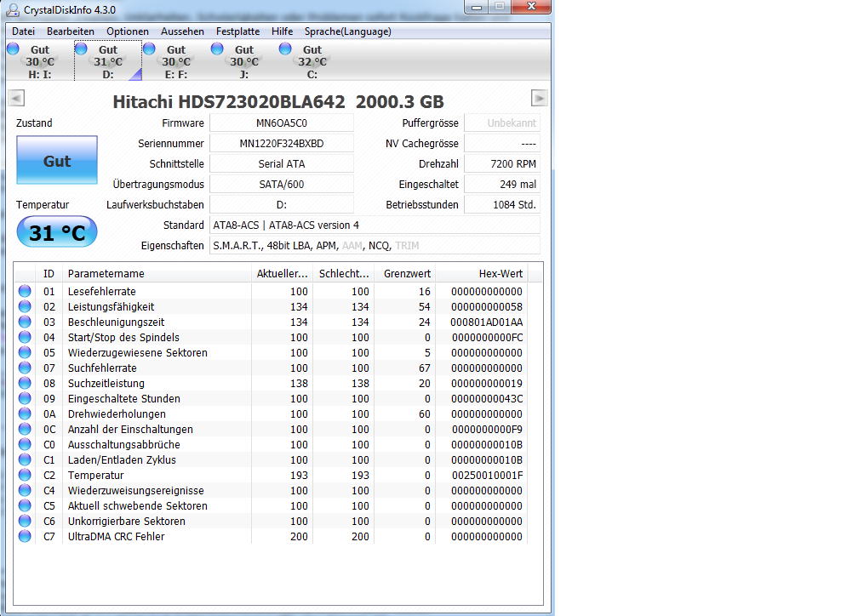The width and height of the screenshot is (858, 616).
Task: Click the Schlecht column header
Action: (x=344, y=273)
